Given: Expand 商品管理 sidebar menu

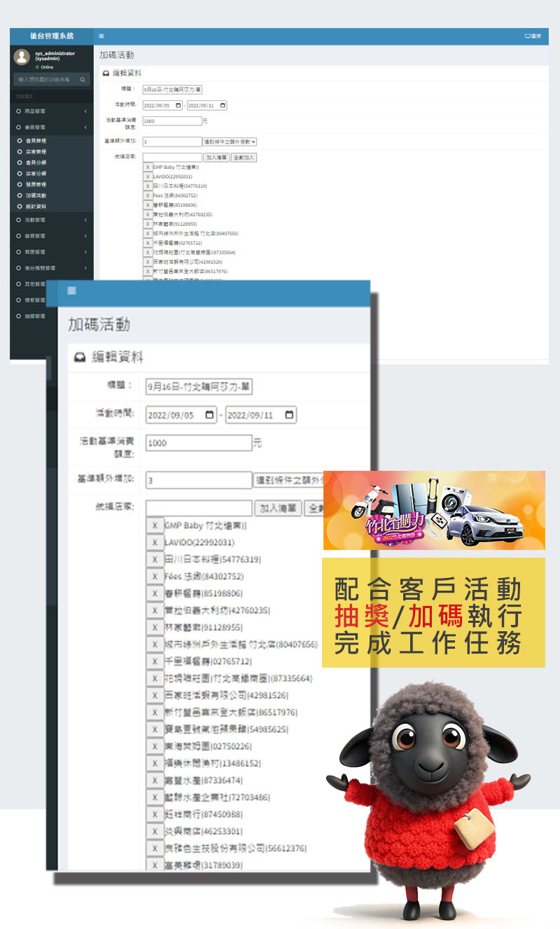Looking at the screenshot, I should (x=51, y=111).
